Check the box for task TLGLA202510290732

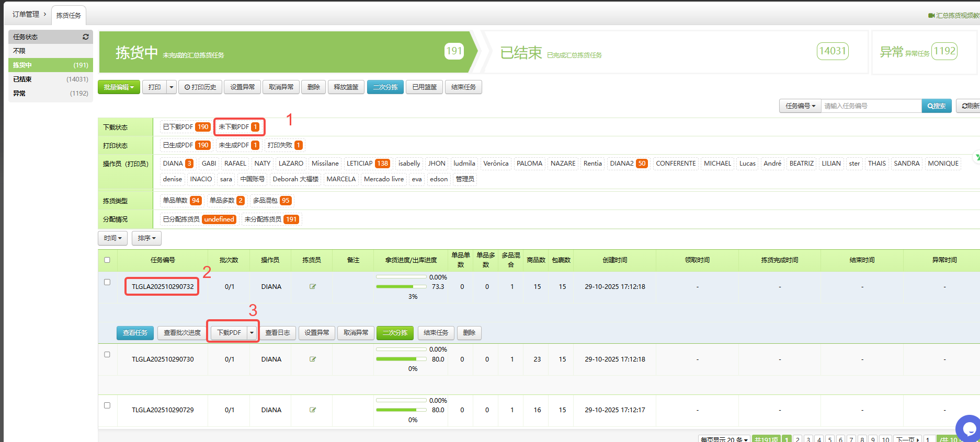pyautogui.click(x=107, y=282)
